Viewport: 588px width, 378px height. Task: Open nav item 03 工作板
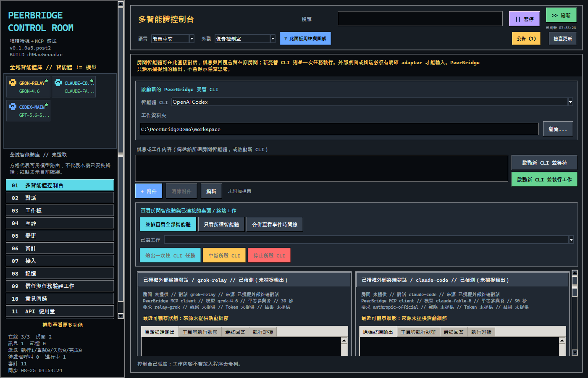coord(60,210)
